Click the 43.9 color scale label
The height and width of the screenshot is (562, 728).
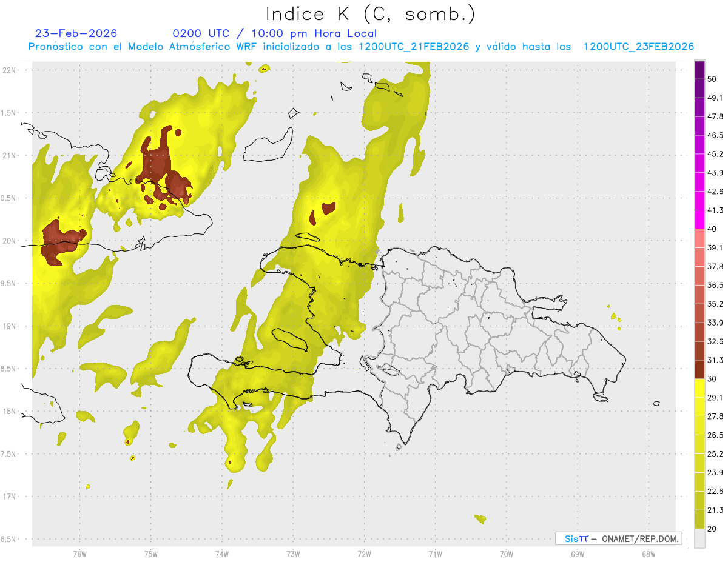tap(715, 173)
